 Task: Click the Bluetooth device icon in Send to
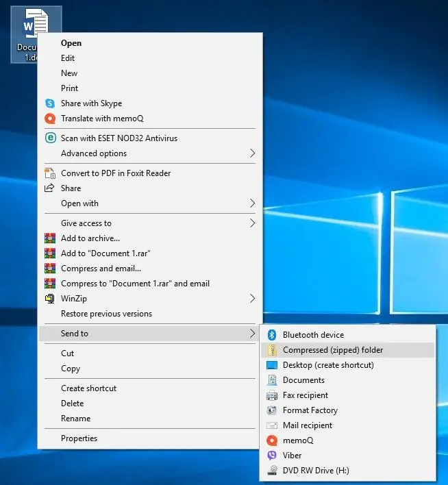271,335
